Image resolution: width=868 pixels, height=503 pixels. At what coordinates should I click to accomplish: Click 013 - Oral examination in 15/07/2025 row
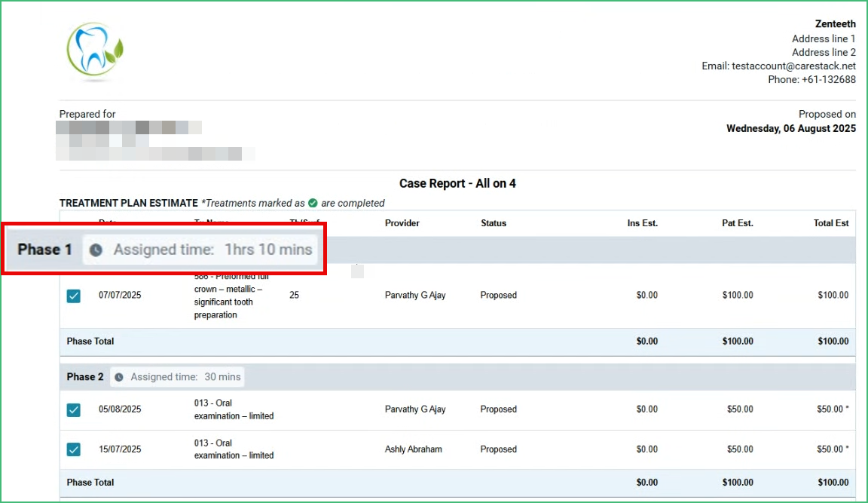point(234,449)
